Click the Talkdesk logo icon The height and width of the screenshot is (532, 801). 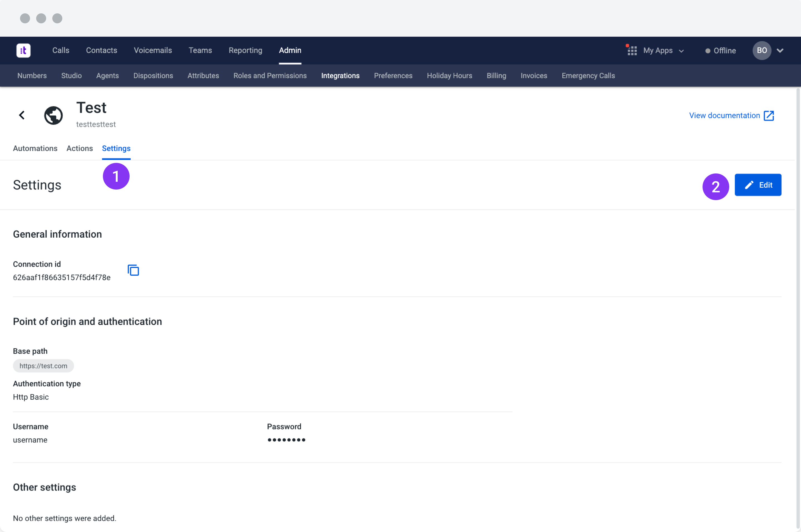pyautogui.click(x=23, y=51)
